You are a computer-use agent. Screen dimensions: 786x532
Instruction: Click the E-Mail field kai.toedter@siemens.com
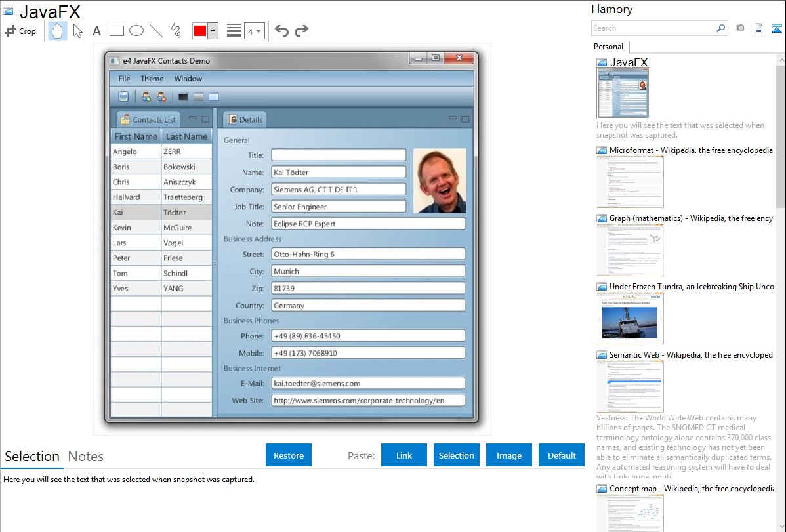click(368, 383)
